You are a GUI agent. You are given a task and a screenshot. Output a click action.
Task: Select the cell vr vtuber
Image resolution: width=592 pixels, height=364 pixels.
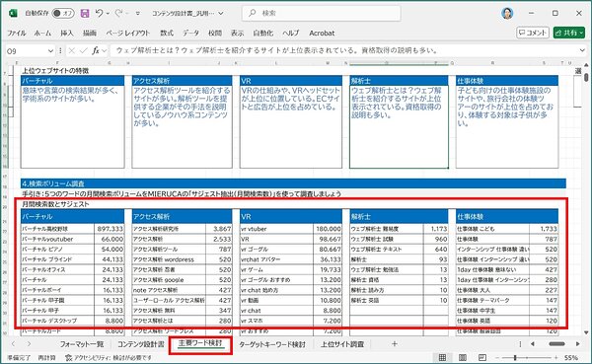(x=276, y=229)
